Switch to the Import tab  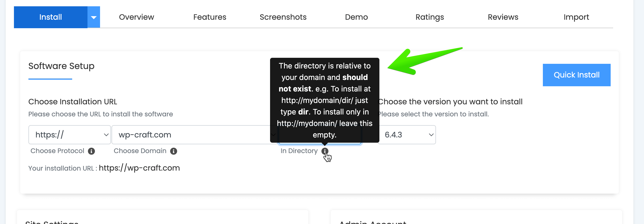coord(576,17)
